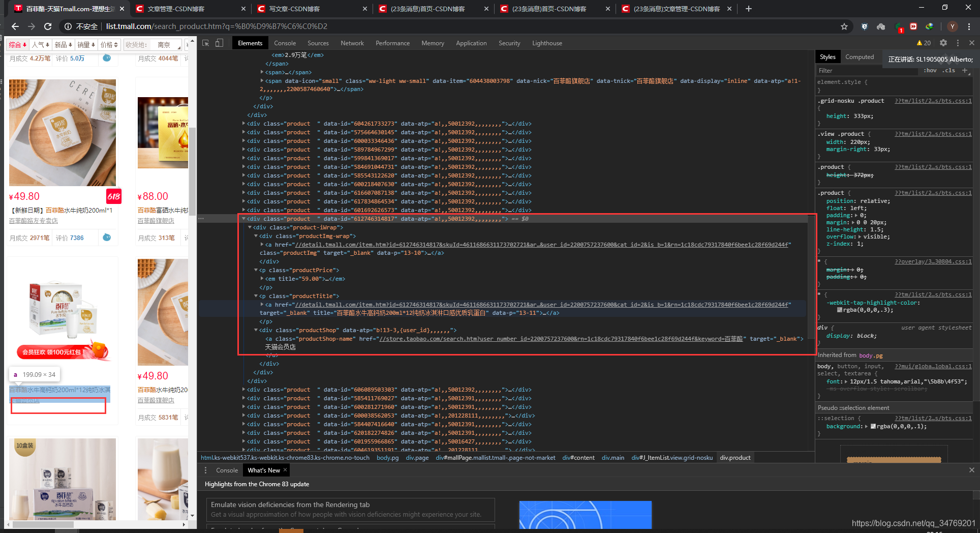Collapse the selected product div node
The image size is (980, 533).
tap(244, 219)
